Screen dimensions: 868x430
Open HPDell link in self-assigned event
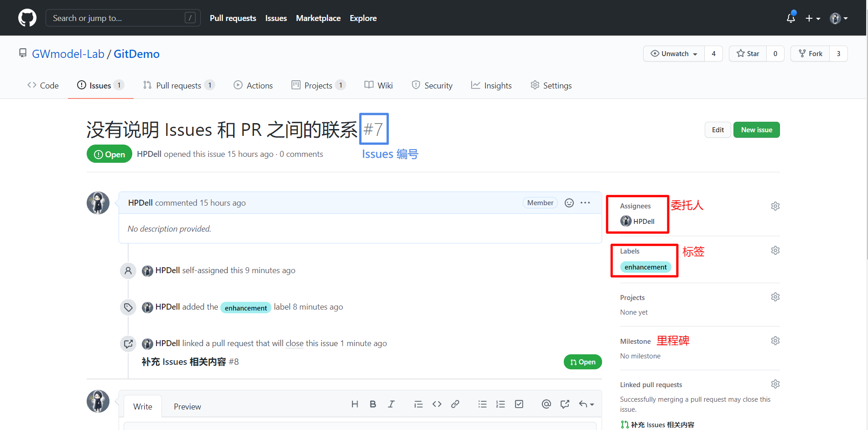[x=167, y=270]
